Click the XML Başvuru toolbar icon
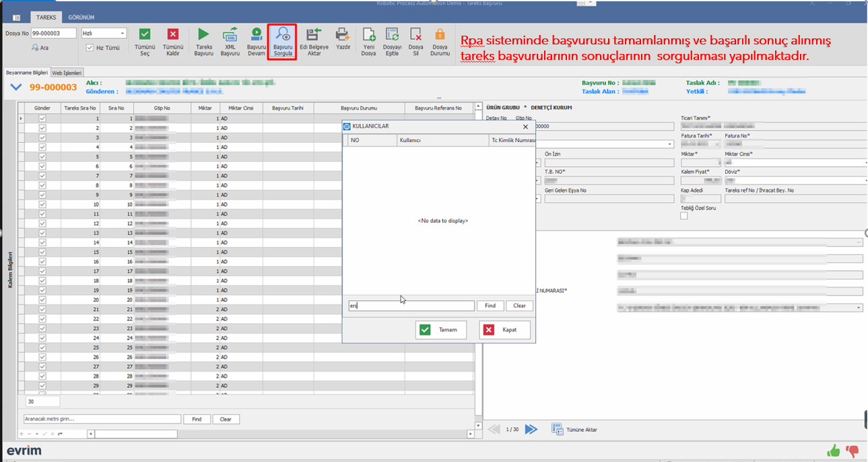Viewport: 868px width, 462px height. 230,34
